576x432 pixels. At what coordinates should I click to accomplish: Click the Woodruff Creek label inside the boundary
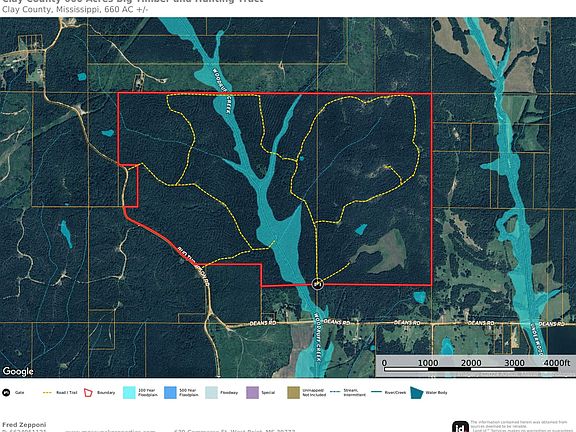coord(220,90)
